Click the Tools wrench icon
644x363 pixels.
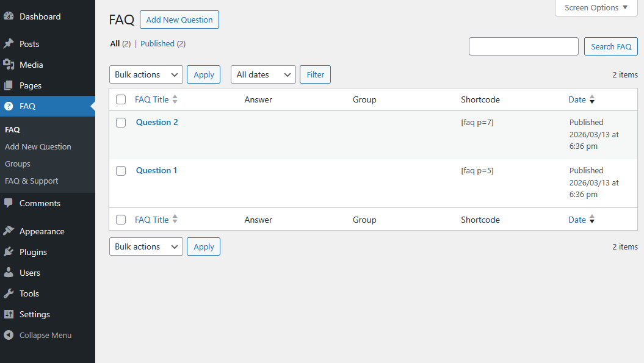click(x=9, y=293)
